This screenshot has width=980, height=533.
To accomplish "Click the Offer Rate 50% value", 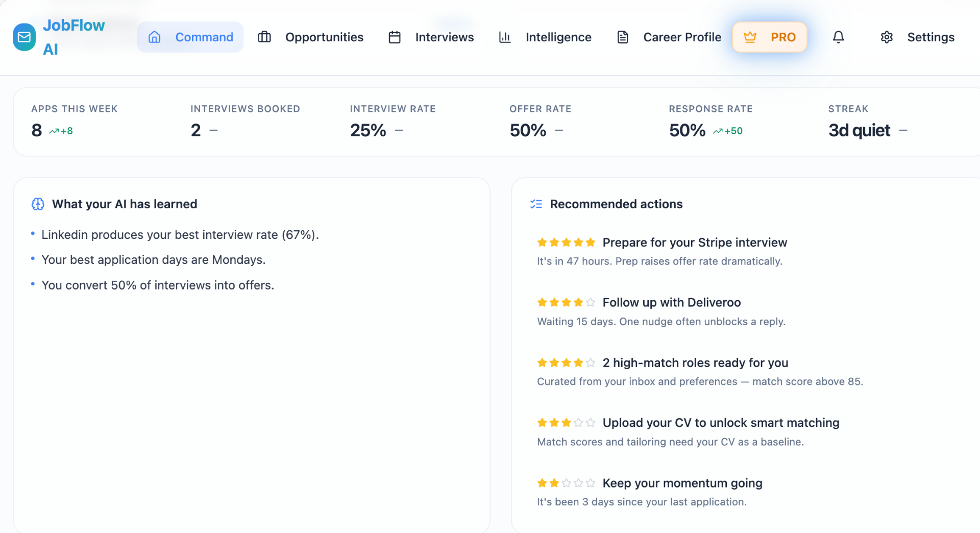I will (x=528, y=131).
